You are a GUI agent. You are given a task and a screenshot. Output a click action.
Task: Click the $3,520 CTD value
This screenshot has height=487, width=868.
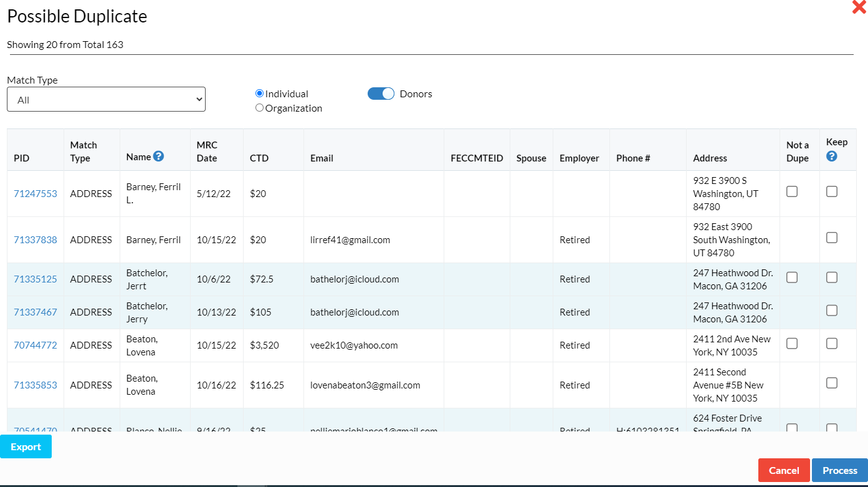264,345
